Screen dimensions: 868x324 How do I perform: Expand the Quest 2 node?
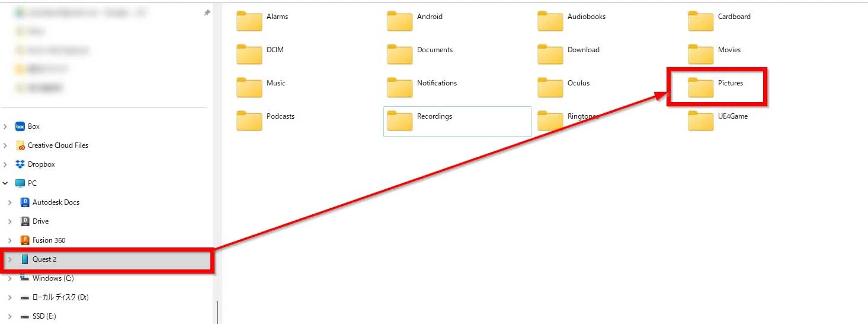pyautogui.click(x=10, y=259)
